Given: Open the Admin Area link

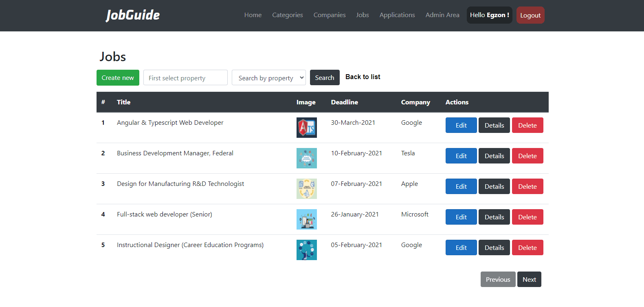Looking at the screenshot, I should (x=442, y=15).
